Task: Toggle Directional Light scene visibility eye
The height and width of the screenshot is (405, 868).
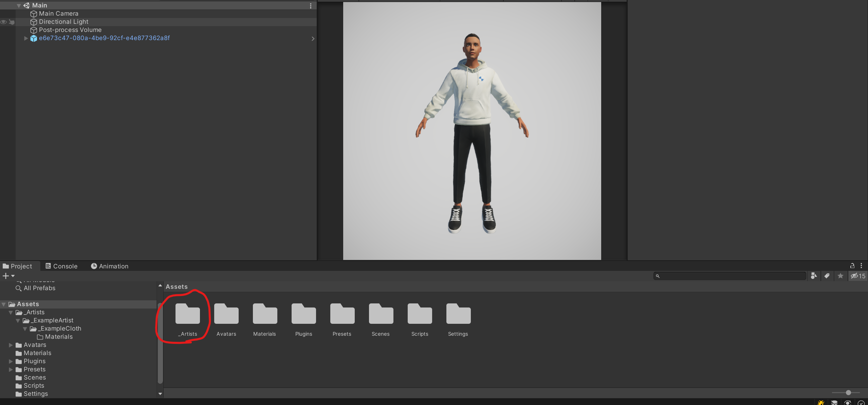Action: point(4,22)
